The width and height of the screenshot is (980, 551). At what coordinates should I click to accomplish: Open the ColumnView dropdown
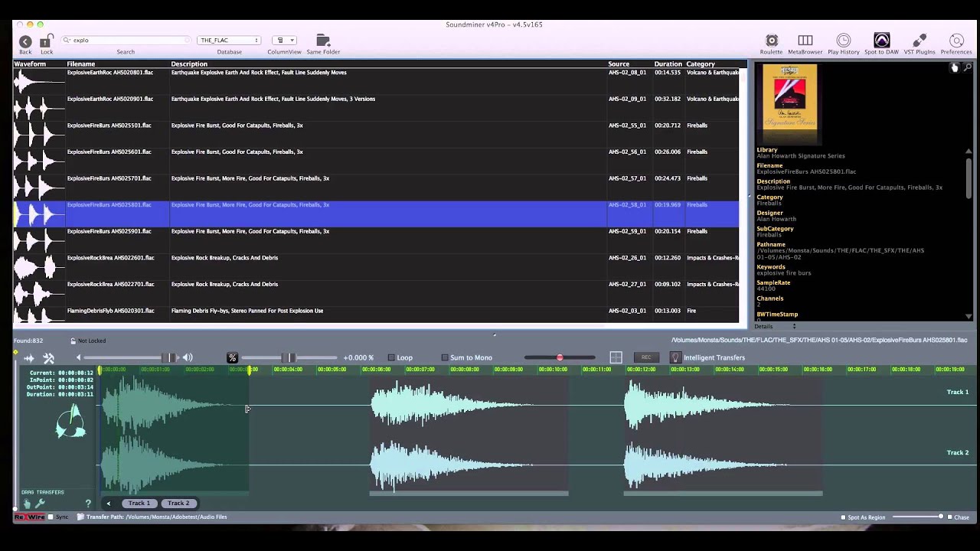[284, 40]
